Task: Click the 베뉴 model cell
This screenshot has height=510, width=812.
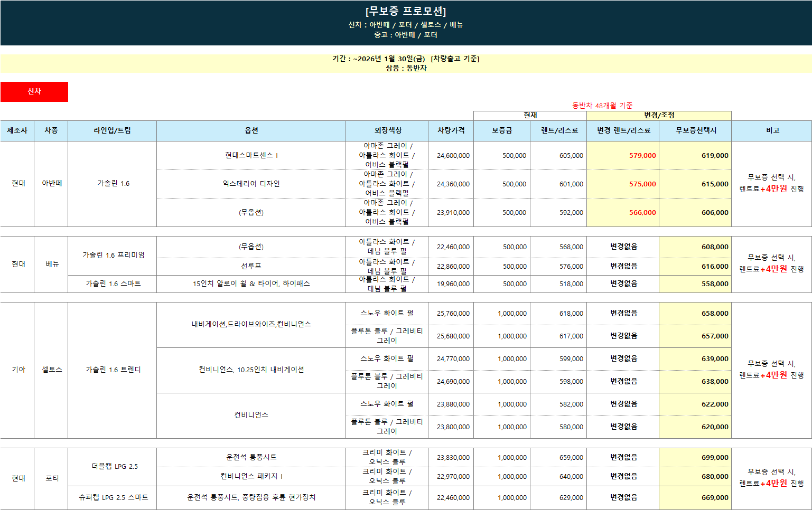Action: (52, 264)
